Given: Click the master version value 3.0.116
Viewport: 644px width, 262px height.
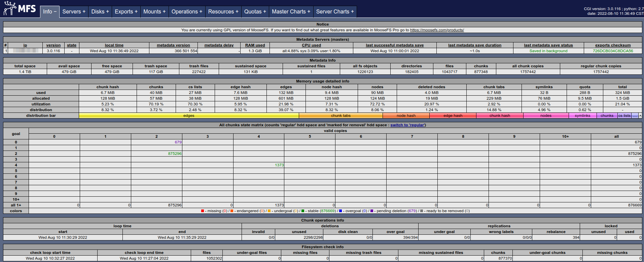Looking at the screenshot, I should click(53, 51).
